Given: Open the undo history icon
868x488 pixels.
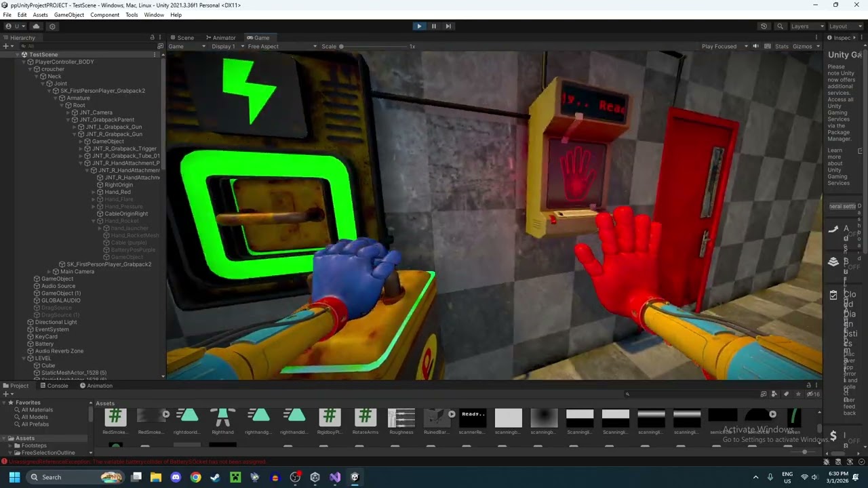Looking at the screenshot, I should pyautogui.click(x=764, y=26).
